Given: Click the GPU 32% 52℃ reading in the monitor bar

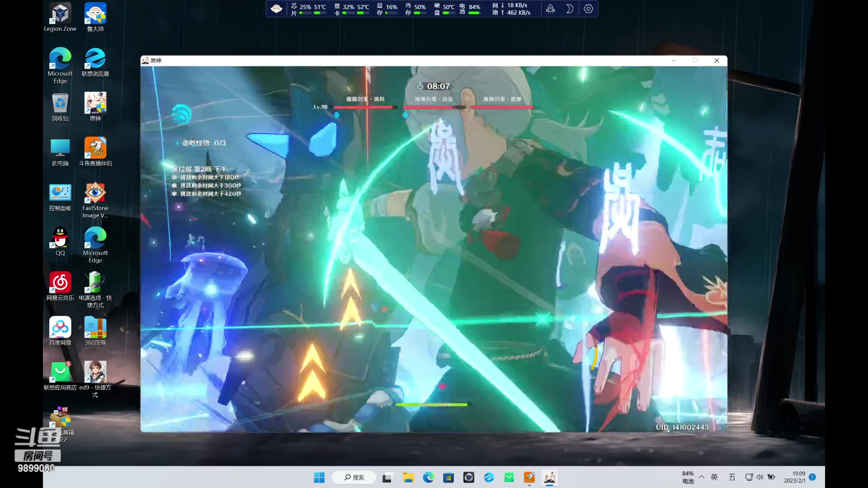Looking at the screenshot, I should pos(352,9).
